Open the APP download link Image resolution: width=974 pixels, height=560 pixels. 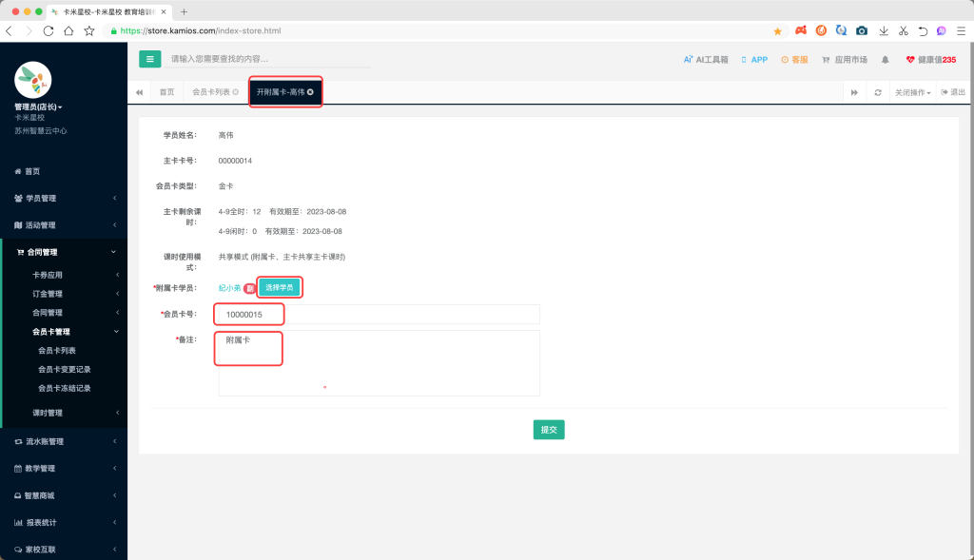[754, 60]
